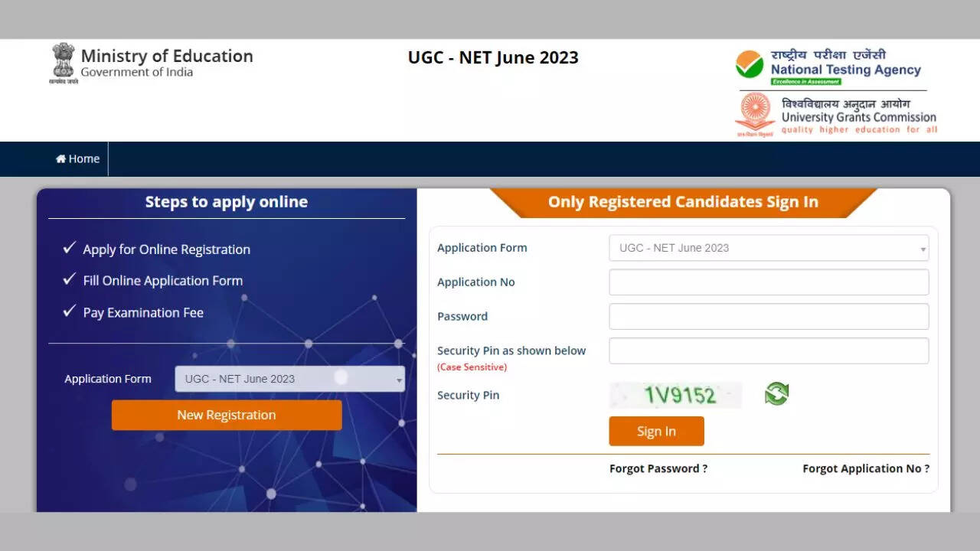Click the refresh security pin icon
Viewport: 980px width, 551px height.
(776, 394)
